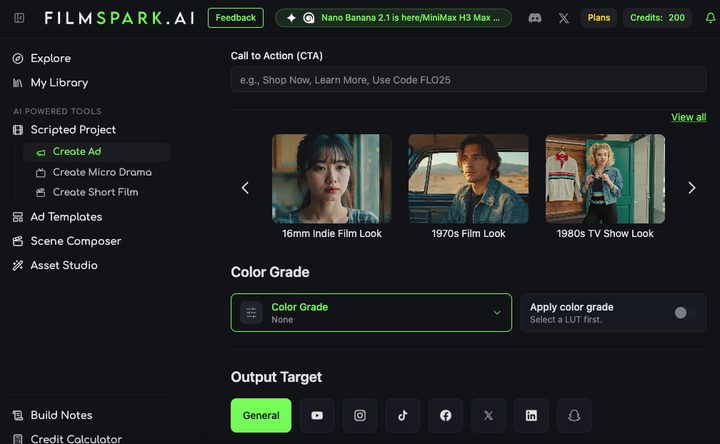Select YouTube output target
Viewport: 720px width, 444px height.
coord(317,416)
